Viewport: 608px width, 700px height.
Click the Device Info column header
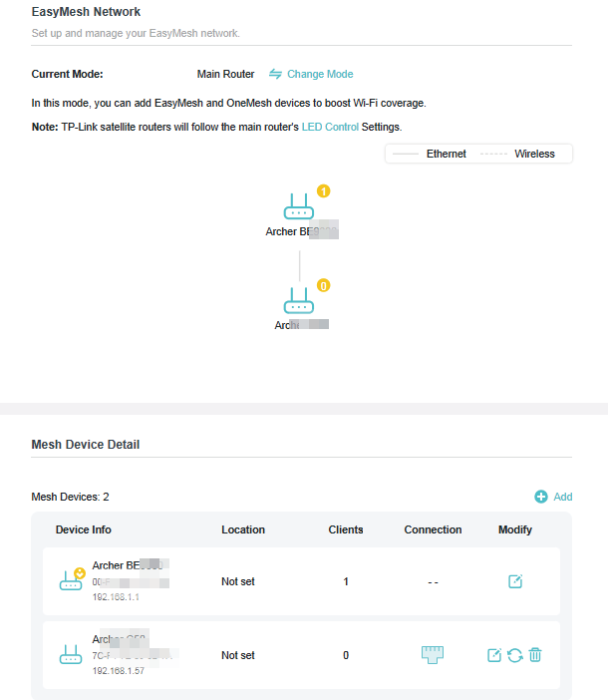tap(84, 529)
